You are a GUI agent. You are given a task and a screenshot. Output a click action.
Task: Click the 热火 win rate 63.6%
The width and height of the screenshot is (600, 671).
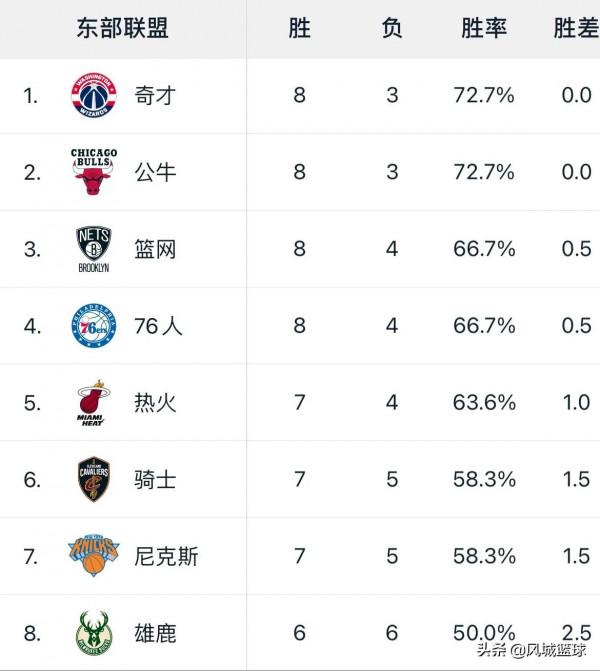[x=484, y=403]
